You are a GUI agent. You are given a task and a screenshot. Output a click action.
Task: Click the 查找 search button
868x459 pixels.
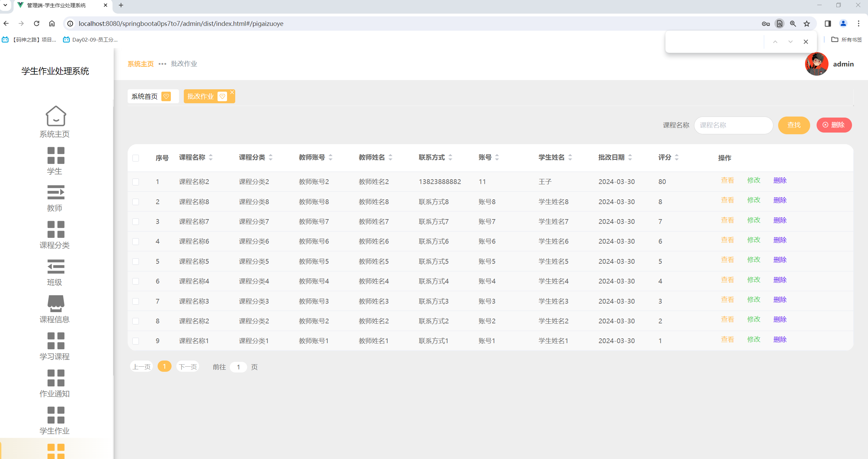pyautogui.click(x=794, y=125)
